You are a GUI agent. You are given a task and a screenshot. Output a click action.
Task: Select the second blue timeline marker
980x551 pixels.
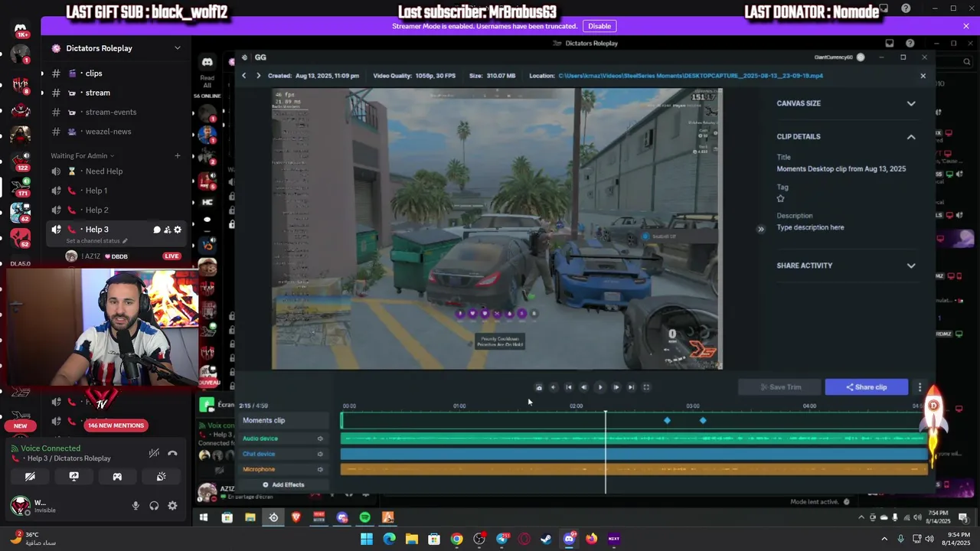[703, 421]
